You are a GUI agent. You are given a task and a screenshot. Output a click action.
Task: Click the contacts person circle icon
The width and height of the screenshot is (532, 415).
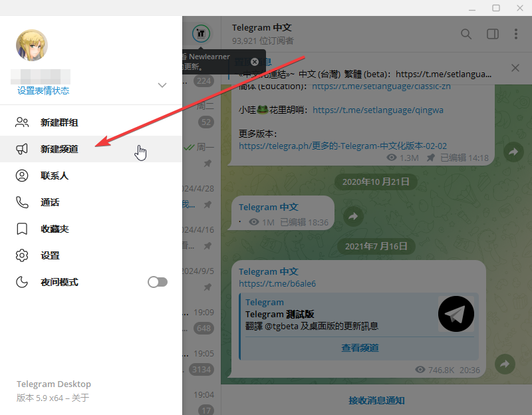coord(22,176)
